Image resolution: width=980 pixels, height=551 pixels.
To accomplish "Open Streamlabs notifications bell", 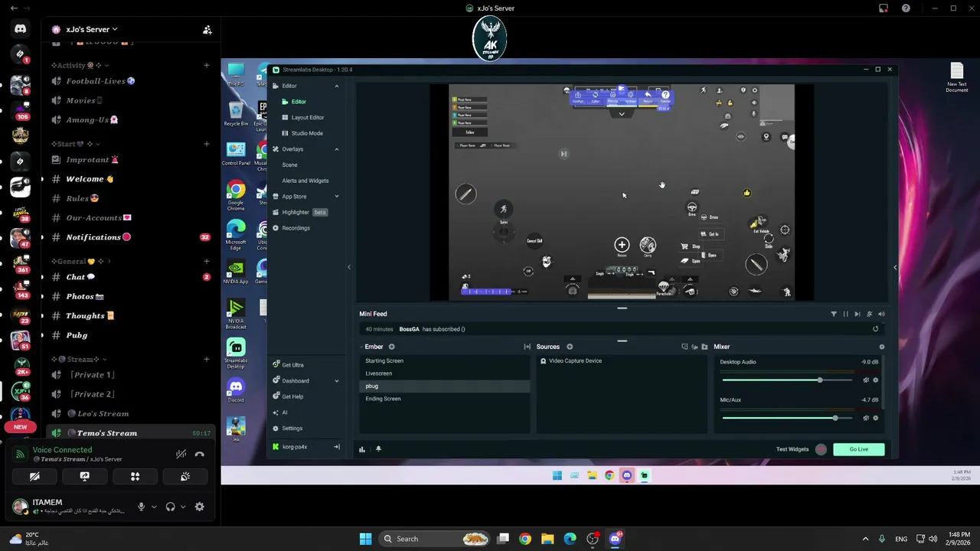I will pyautogui.click(x=378, y=449).
